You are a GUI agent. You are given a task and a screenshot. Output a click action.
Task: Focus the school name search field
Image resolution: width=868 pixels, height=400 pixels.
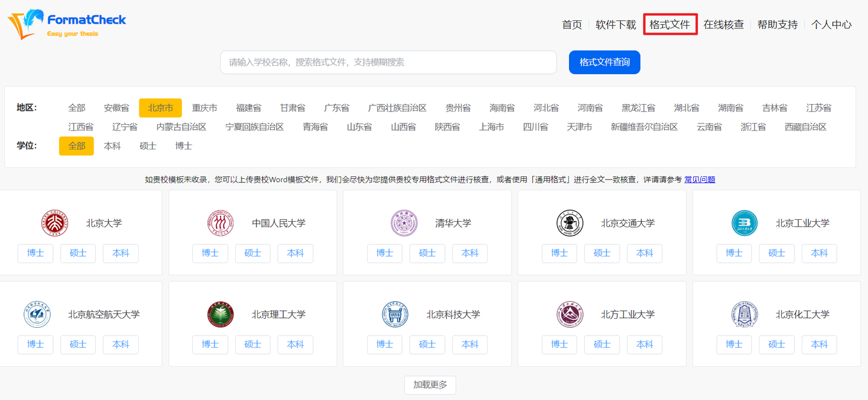point(388,62)
